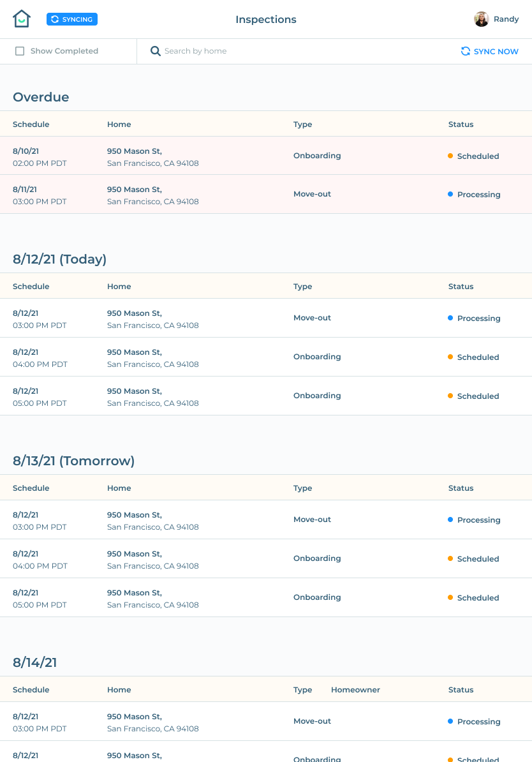Focus the Search by home field
This screenshot has width=532, height=762.
pos(255,51)
